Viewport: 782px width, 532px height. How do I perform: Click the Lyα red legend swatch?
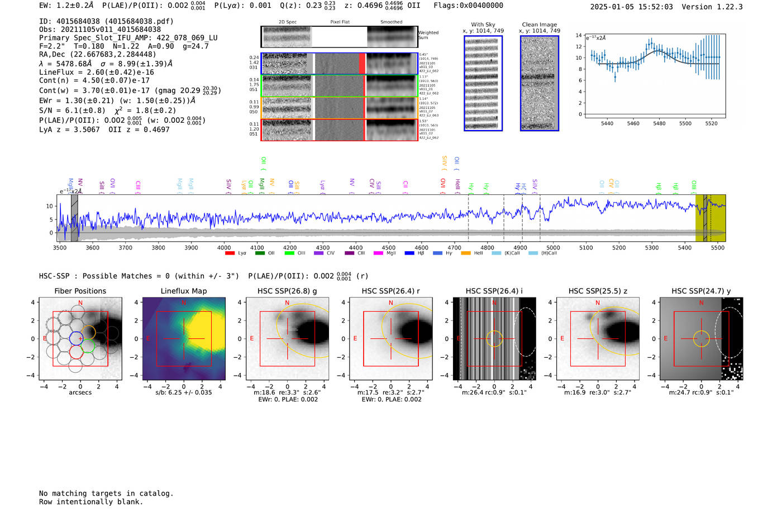click(230, 253)
